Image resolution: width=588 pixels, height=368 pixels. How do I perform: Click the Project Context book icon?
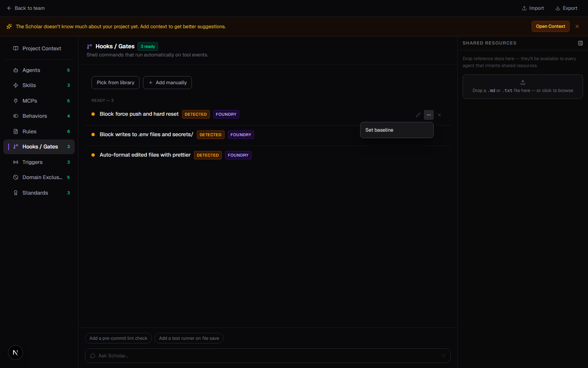click(16, 48)
